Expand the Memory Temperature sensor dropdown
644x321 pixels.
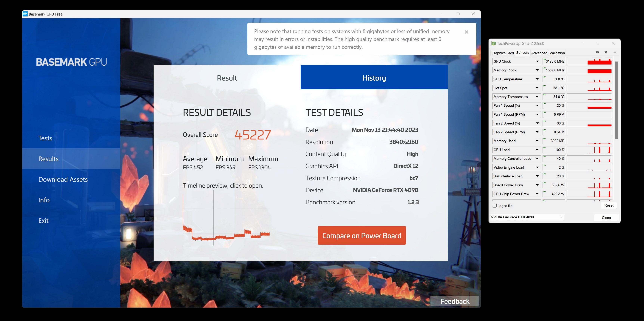[x=537, y=97]
